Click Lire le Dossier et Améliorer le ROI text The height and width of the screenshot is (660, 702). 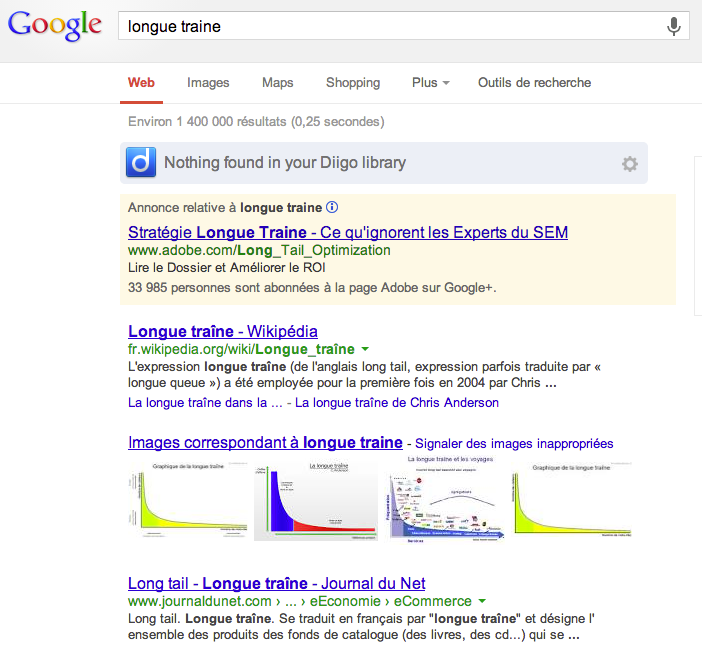point(227,268)
